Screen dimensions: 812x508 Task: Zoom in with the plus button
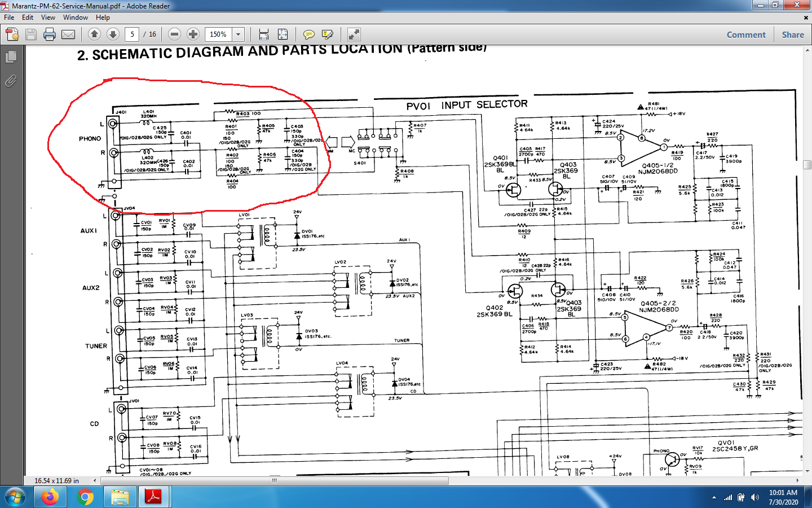[x=193, y=34]
